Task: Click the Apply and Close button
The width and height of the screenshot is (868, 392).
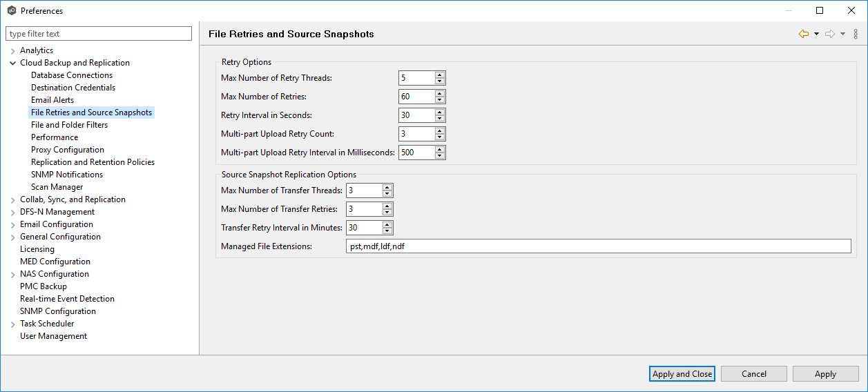Action: (x=682, y=374)
